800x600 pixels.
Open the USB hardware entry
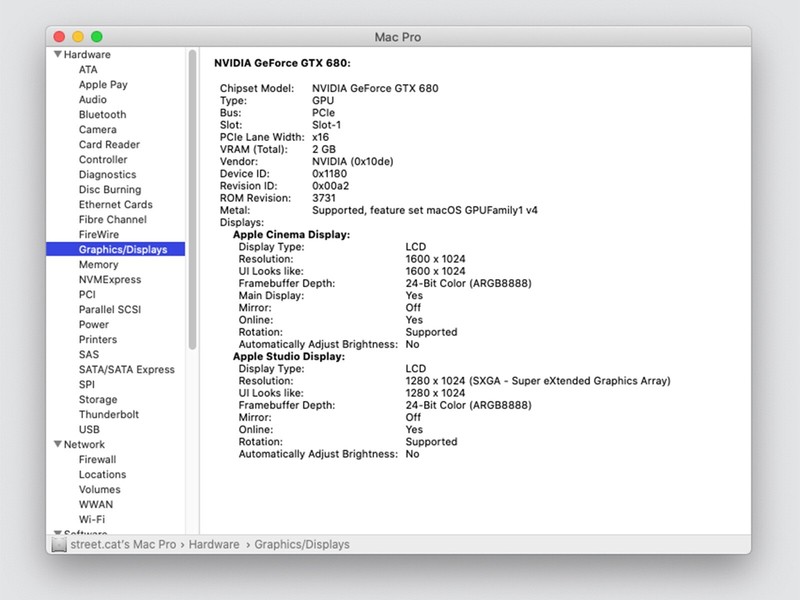[89, 430]
